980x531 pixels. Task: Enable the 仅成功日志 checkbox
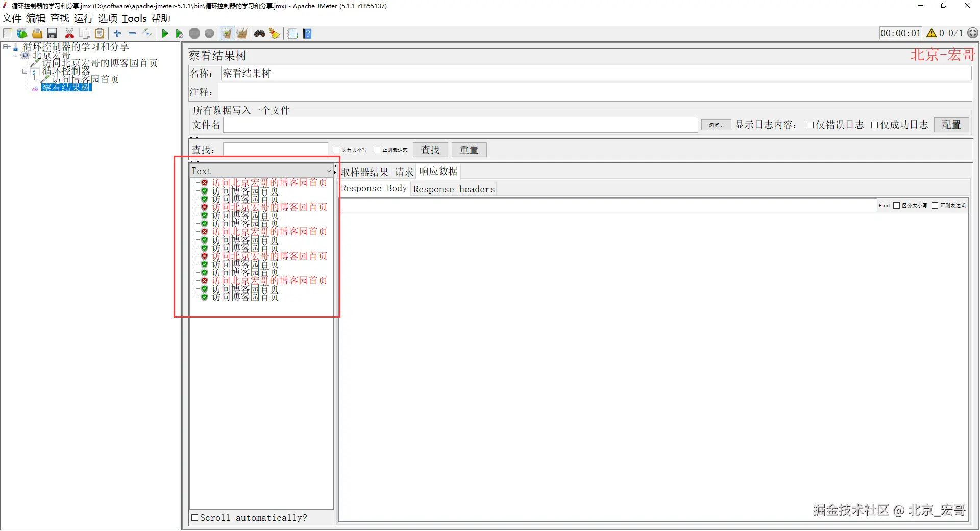coord(874,125)
